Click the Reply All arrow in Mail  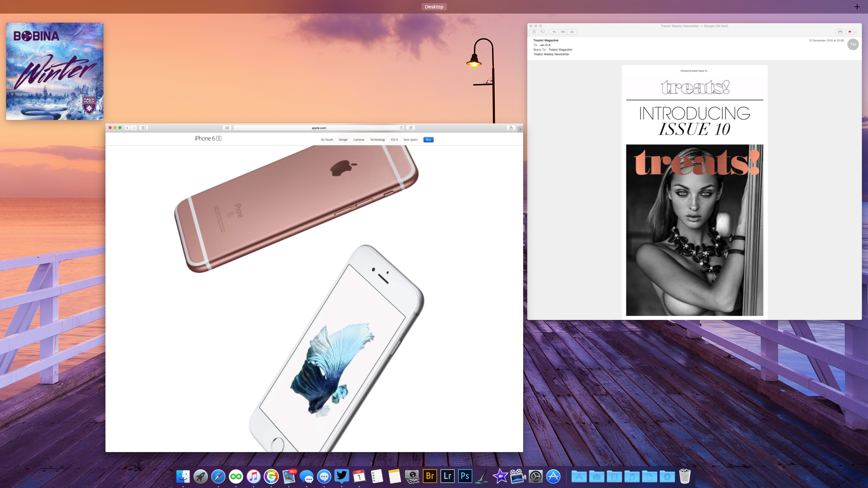coord(563,32)
